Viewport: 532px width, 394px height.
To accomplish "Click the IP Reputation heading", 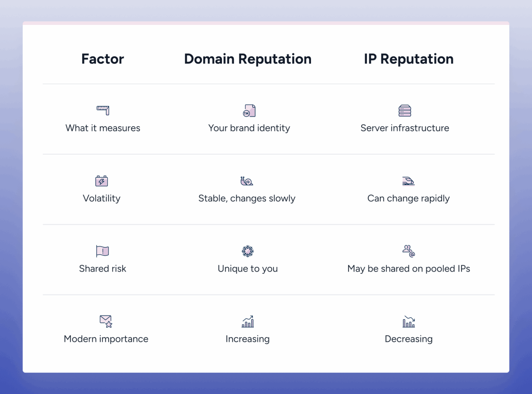I will (409, 59).
